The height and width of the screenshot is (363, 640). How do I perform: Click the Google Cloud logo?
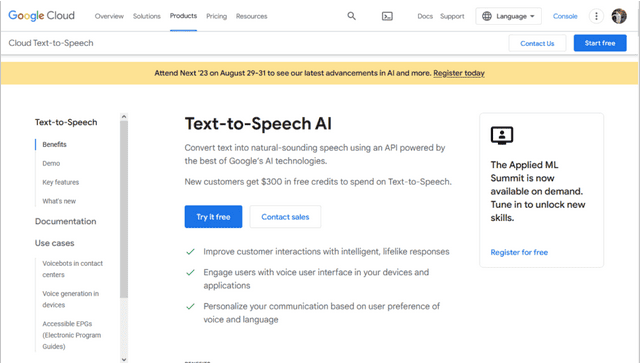[42, 16]
